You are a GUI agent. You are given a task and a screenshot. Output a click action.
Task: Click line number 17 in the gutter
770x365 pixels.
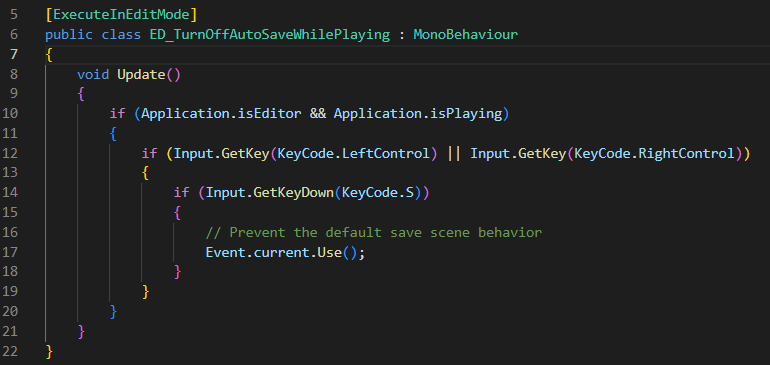click(x=9, y=253)
